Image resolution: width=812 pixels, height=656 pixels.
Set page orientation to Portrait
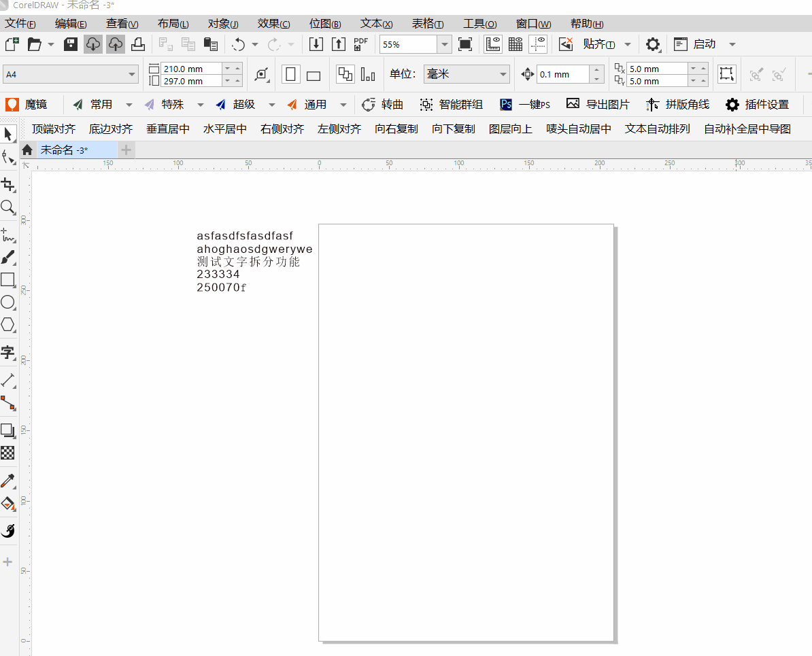point(291,74)
